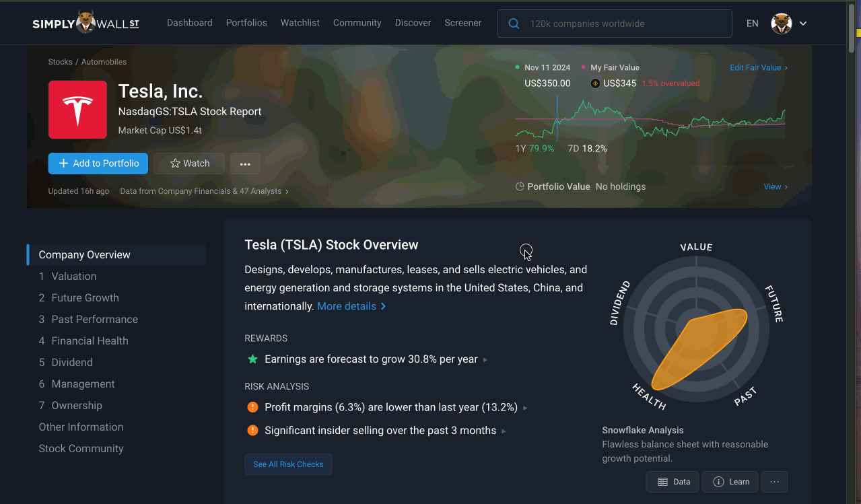Open the Screener nav item

click(462, 23)
